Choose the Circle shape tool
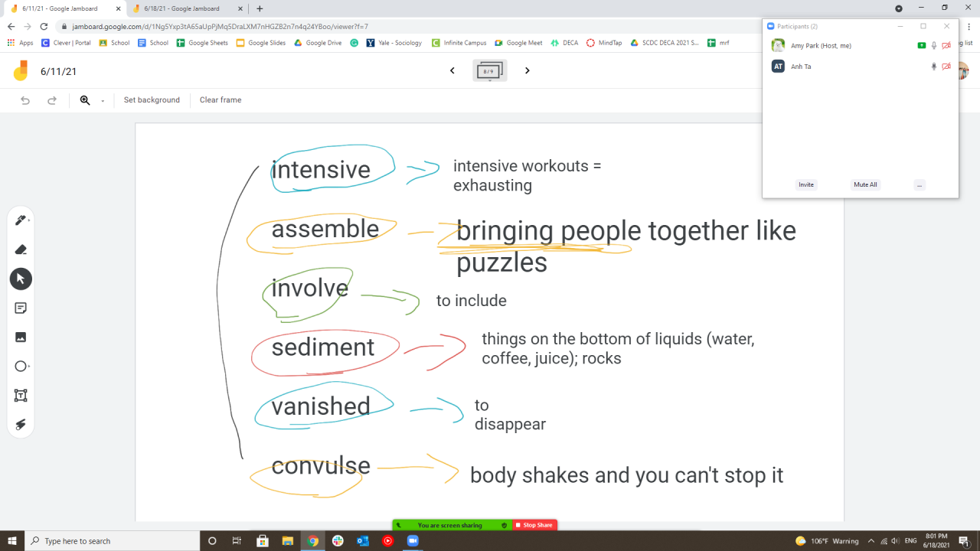This screenshot has width=980, height=551. pyautogui.click(x=21, y=367)
